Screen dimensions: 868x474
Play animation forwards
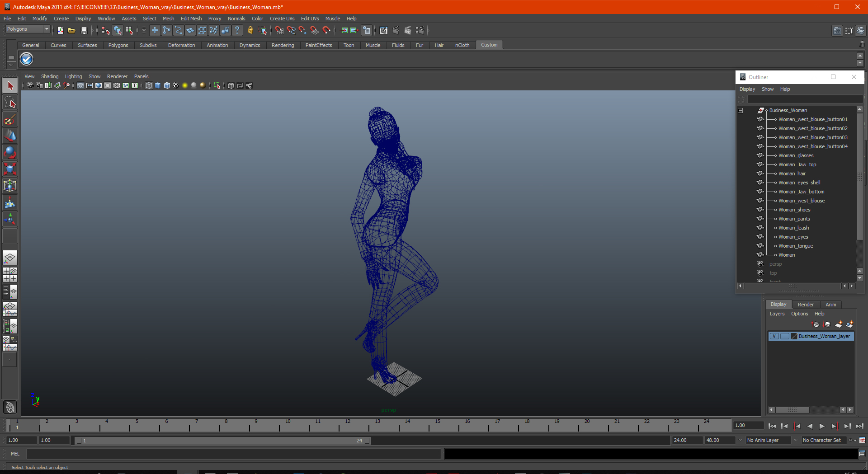pyautogui.click(x=822, y=426)
